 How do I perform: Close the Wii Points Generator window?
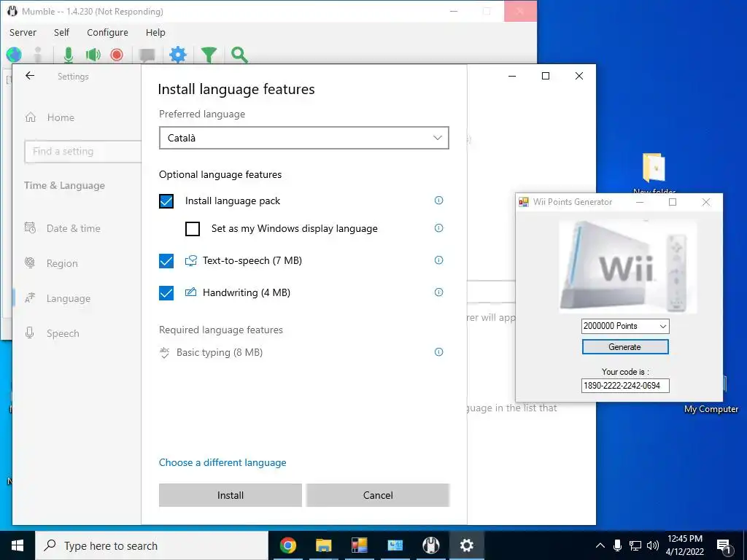(x=706, y=202)
